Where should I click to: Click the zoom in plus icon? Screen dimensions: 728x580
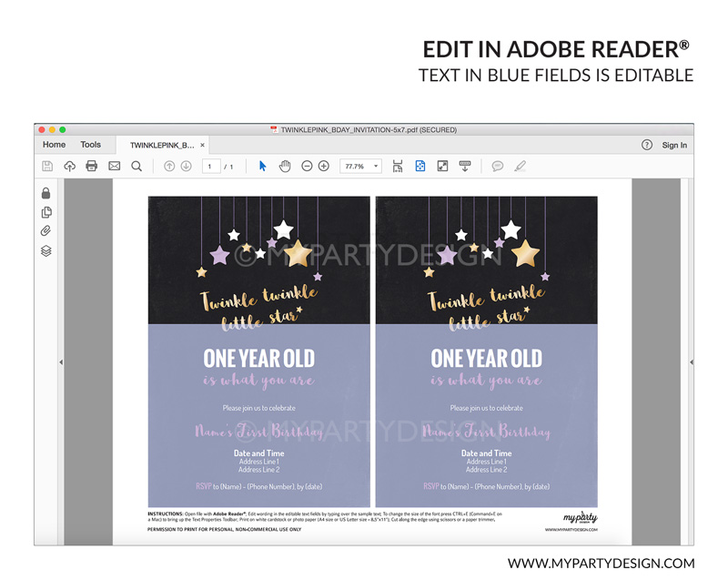[324, 167]
